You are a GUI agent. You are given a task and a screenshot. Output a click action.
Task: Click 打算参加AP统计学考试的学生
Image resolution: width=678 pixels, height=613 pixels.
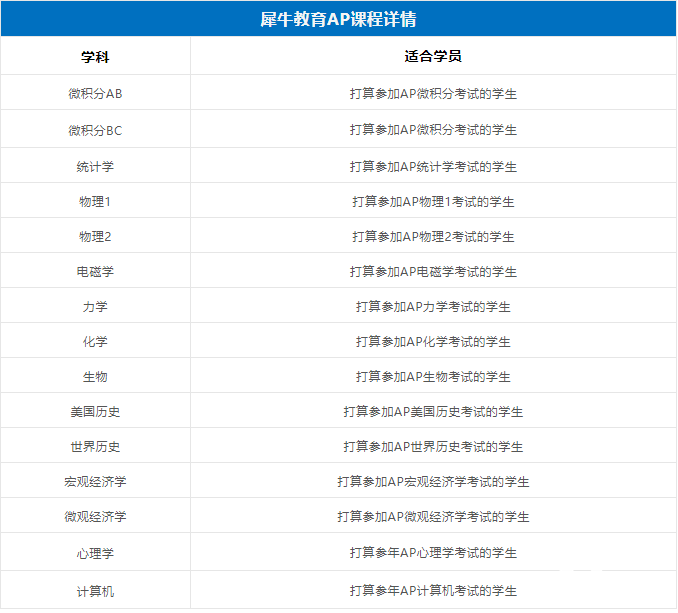click(x=433, y=166)
